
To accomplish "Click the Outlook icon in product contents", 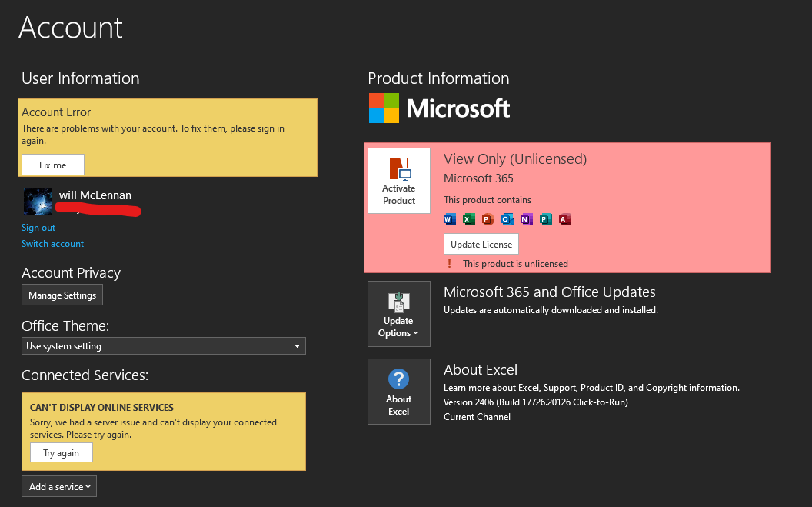I will click(507, 219).
